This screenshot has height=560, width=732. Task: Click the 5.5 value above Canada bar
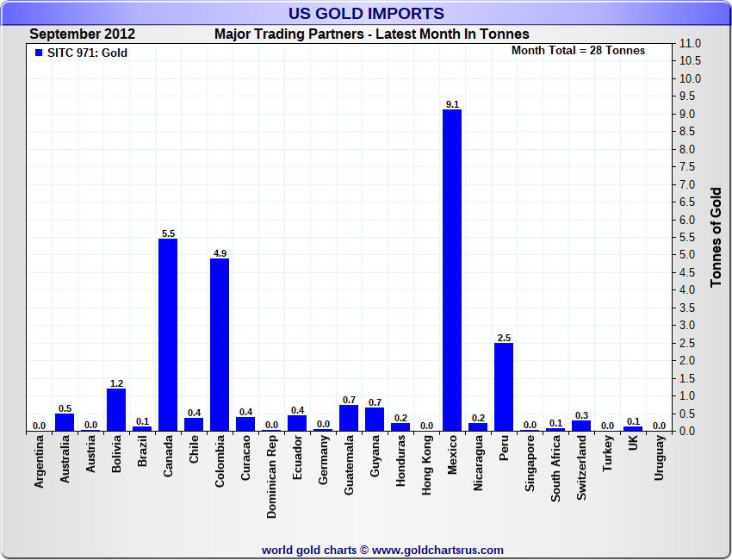tap(168, 233)
